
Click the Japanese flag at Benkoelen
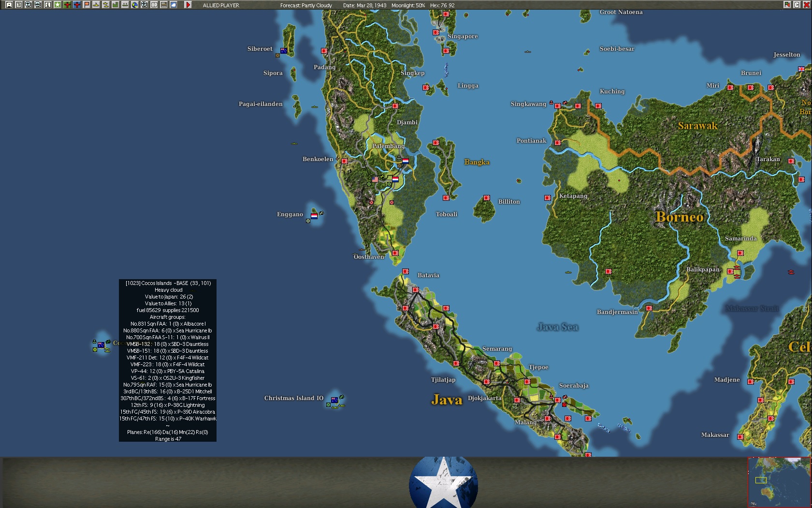pyautogui.click(x=345, y=161)
